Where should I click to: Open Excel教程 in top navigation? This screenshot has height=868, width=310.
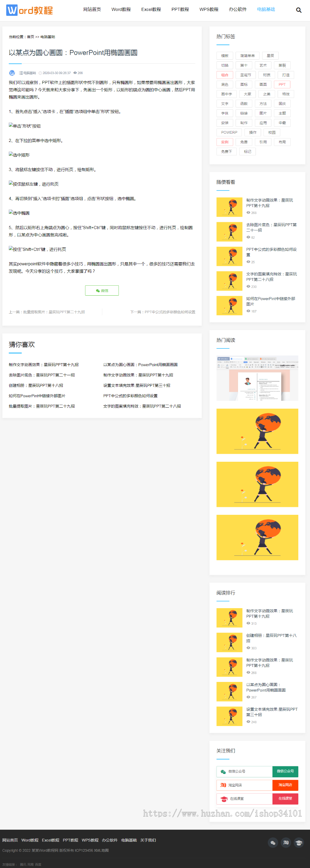click(151, 10)
